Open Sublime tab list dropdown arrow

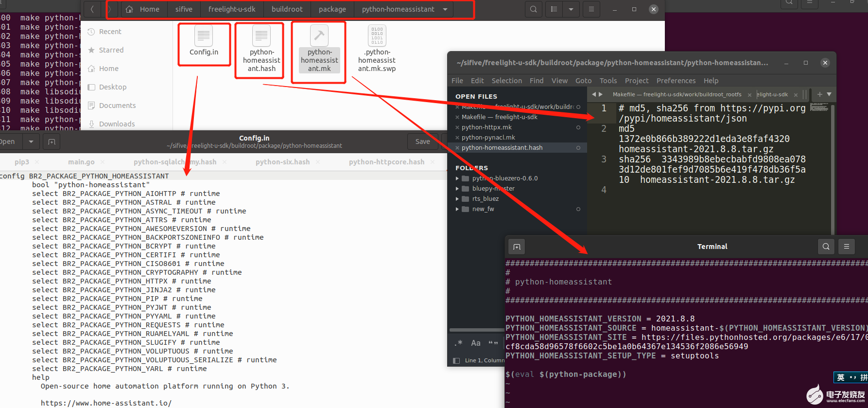click(829, 94)
